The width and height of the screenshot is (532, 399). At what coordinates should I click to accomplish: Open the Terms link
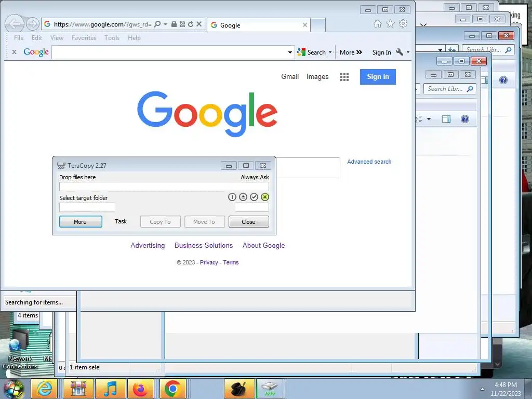point(231,262)
